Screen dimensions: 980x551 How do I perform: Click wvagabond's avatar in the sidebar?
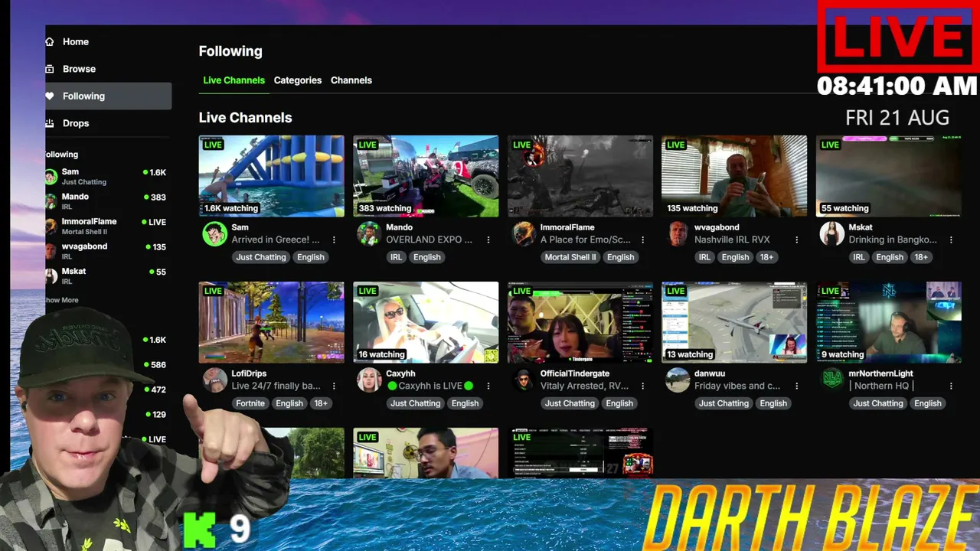click(51, 251)
